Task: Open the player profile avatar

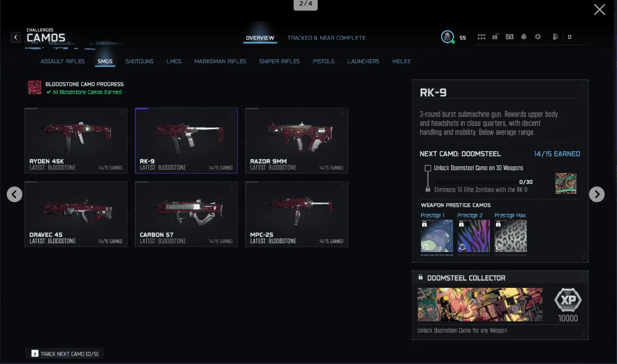Action: point(447,37)
